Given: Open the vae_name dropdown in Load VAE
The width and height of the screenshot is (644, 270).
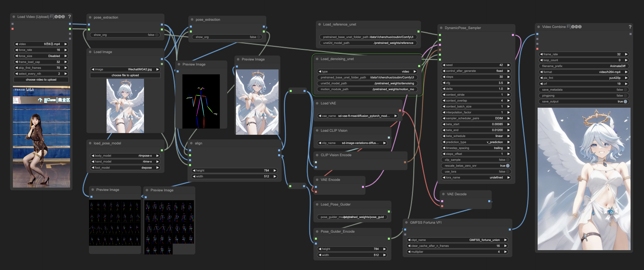Looking at the screenshot, I should click(358, 116).
